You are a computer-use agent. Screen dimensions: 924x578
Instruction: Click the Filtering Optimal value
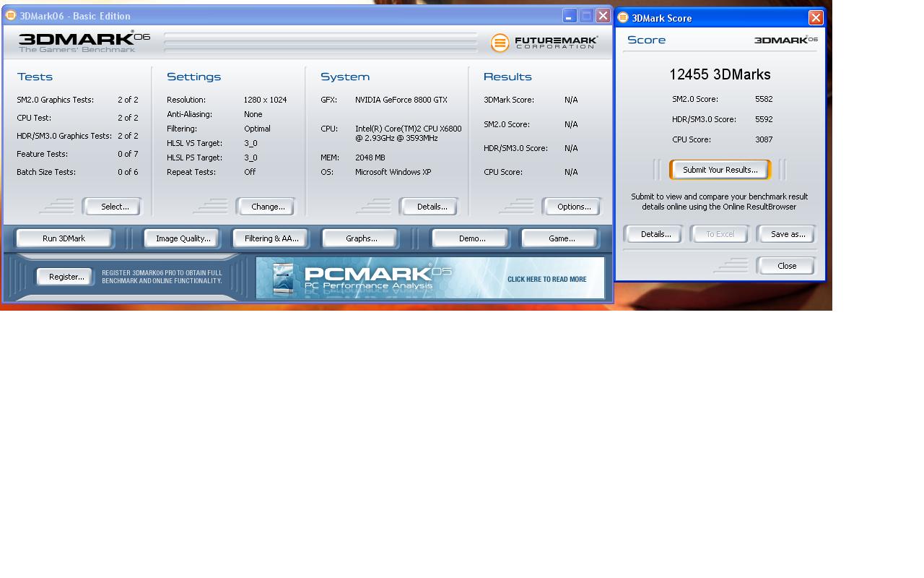(257, 129)
